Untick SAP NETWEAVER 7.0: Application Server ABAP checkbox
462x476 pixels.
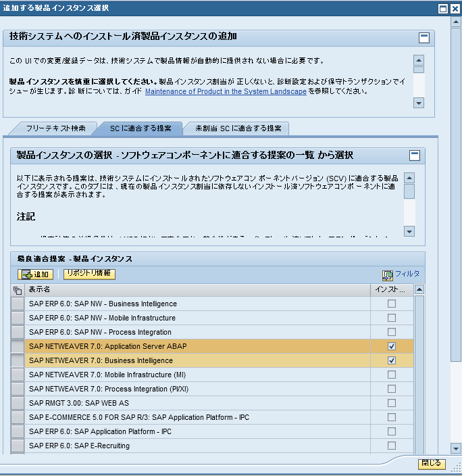(392, 346)
